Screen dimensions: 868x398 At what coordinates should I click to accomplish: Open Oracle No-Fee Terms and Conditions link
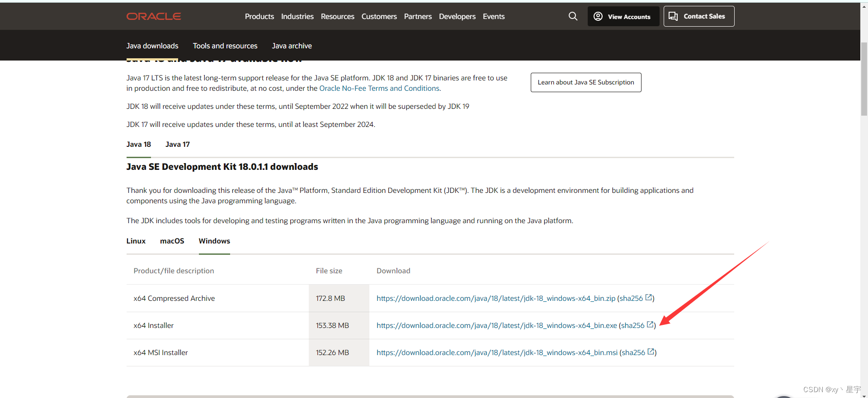[x=380, y=89]
